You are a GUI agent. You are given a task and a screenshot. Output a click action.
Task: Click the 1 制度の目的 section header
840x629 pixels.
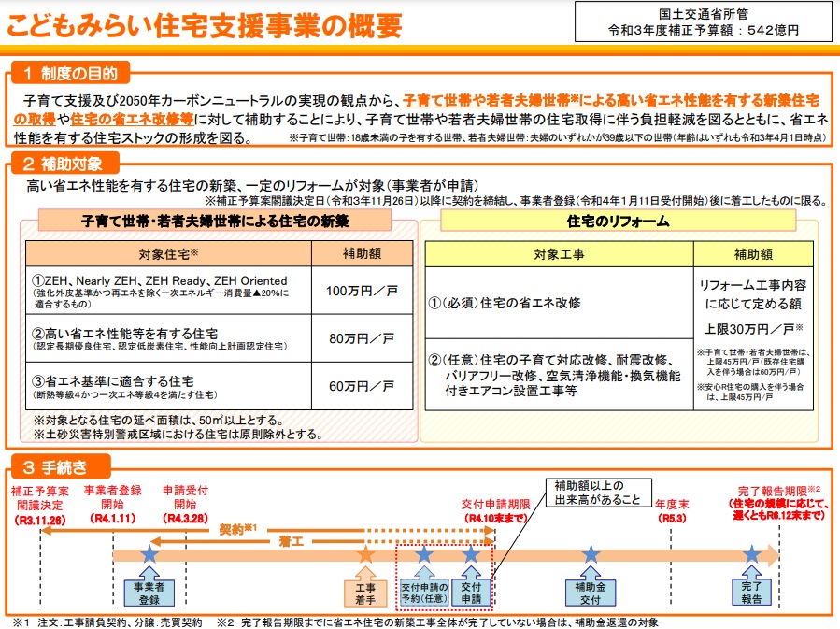point(68,73)
